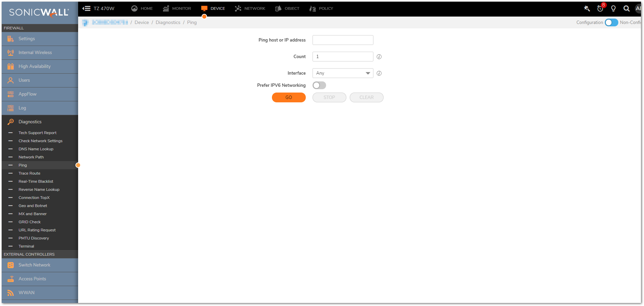Expand the Users sidebar section
The height and width of the screenshot is (306, 644).
click(x=40, y=80)
